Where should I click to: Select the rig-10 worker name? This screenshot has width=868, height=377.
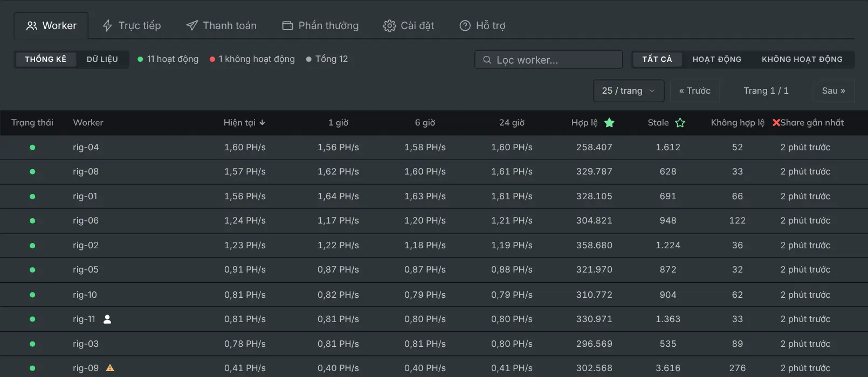click(x=85, y=295)
